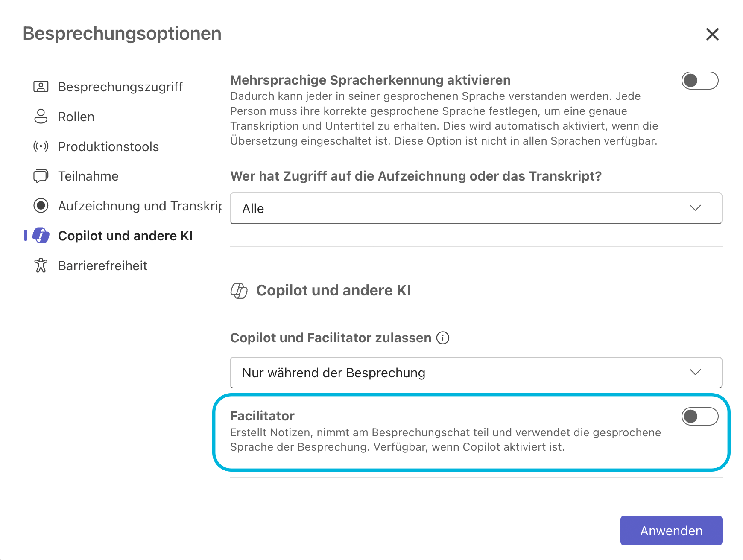The width and height of the screenshot is (743, 560).
Task: Click info icon beside Copilot und Facilitator zulassen
Action: click(x=443, y=338)
